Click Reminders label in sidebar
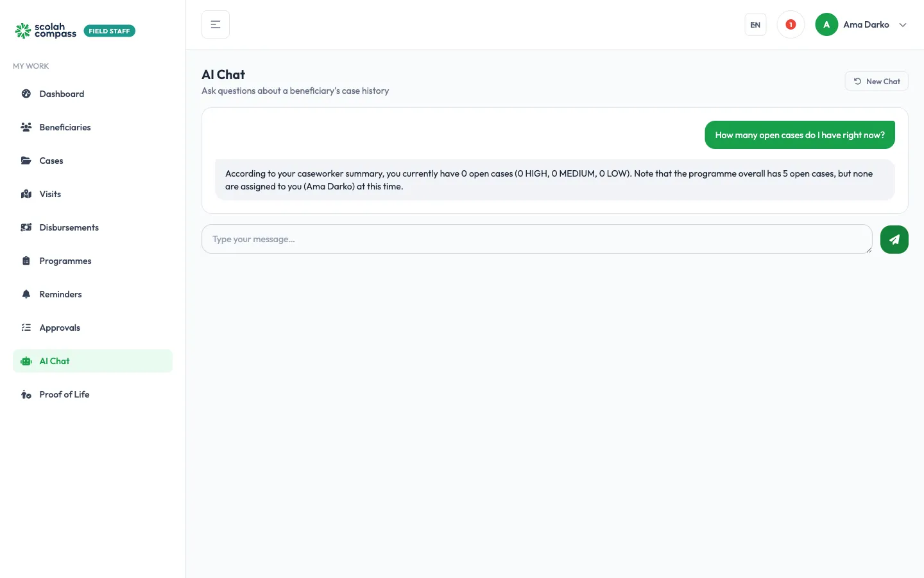924x578 pixels. tap(60, 294)
